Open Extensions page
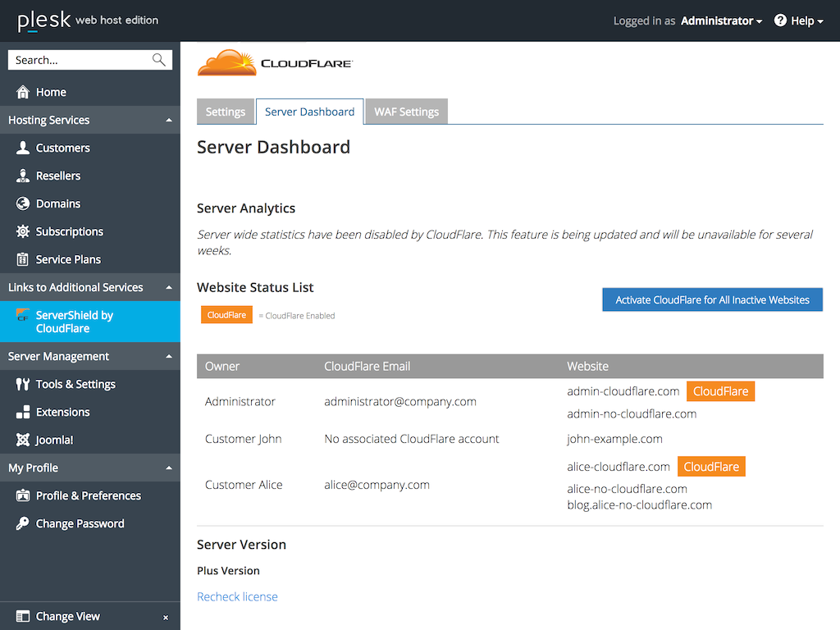840x630 pixels. pyautogui.click(x=90, y=412)
